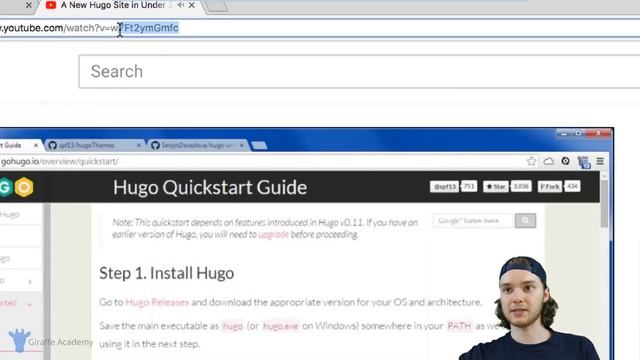
Task: Click the star count 3,036
Action: coord(521,187)
